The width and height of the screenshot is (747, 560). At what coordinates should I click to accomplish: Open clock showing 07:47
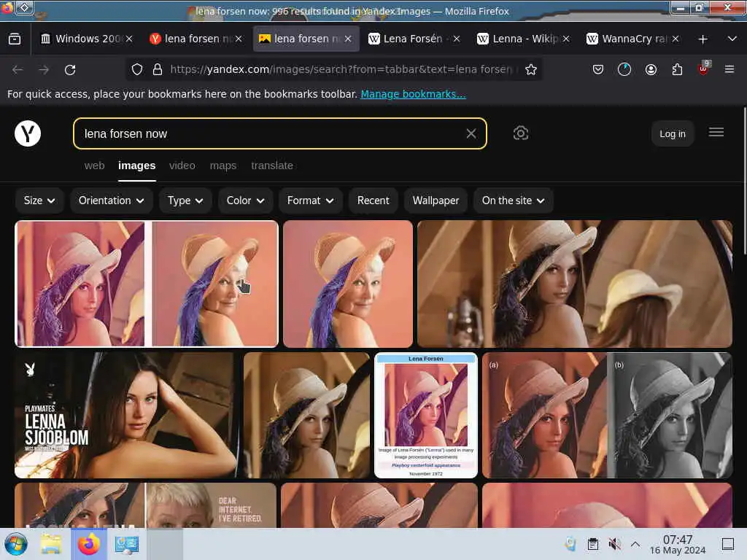tap(678, 544)
